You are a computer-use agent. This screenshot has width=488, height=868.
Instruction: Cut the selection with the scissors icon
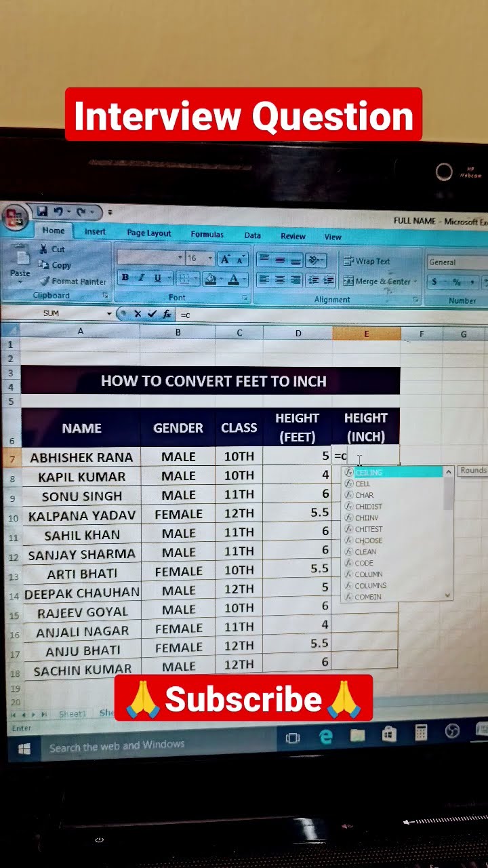(44, 249)
